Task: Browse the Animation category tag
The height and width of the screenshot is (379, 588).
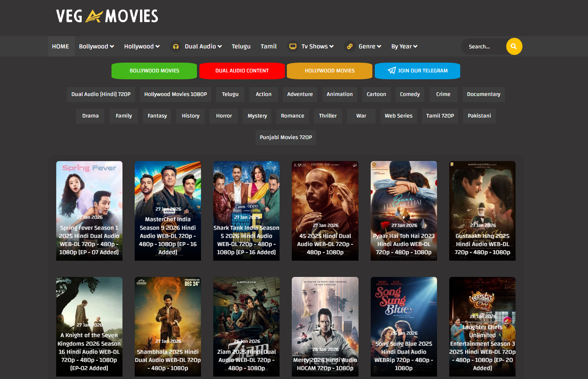Action: click(x=340, y=94)
